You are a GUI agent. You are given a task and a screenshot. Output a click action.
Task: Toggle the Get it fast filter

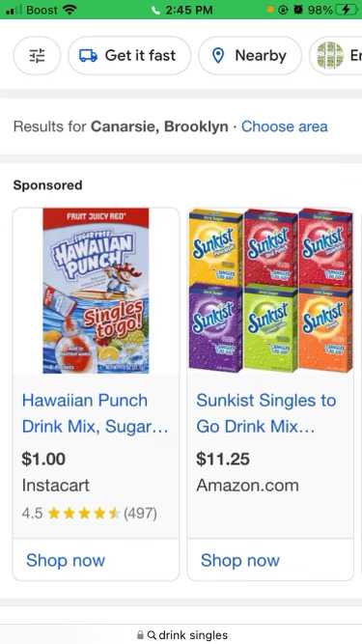[x=129, y=55]
